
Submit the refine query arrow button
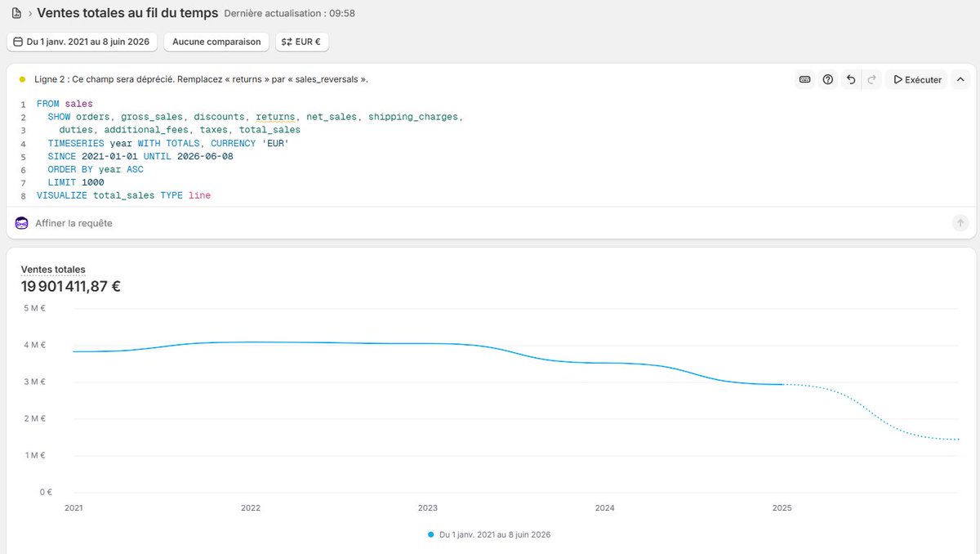click(960, 222)
